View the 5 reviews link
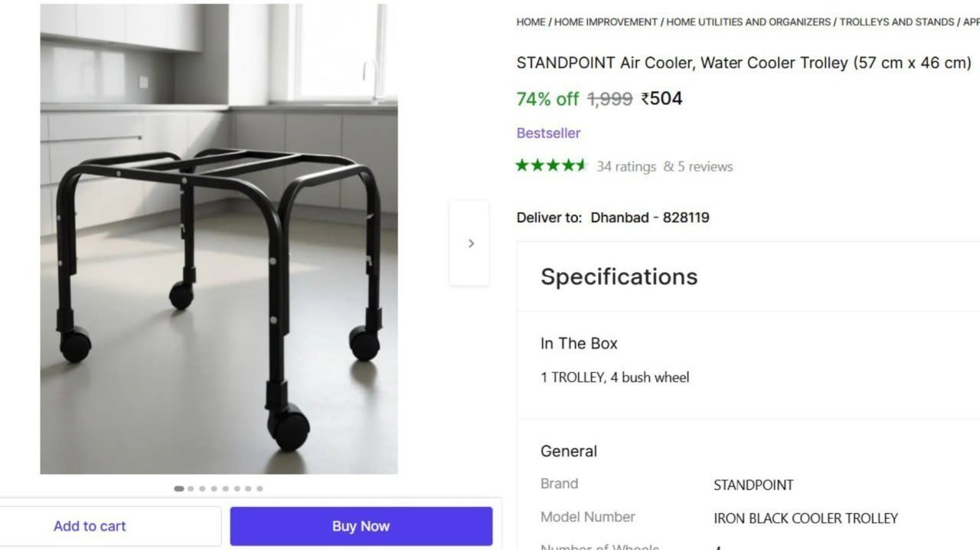980x550 pixels. tap(705, 166)
